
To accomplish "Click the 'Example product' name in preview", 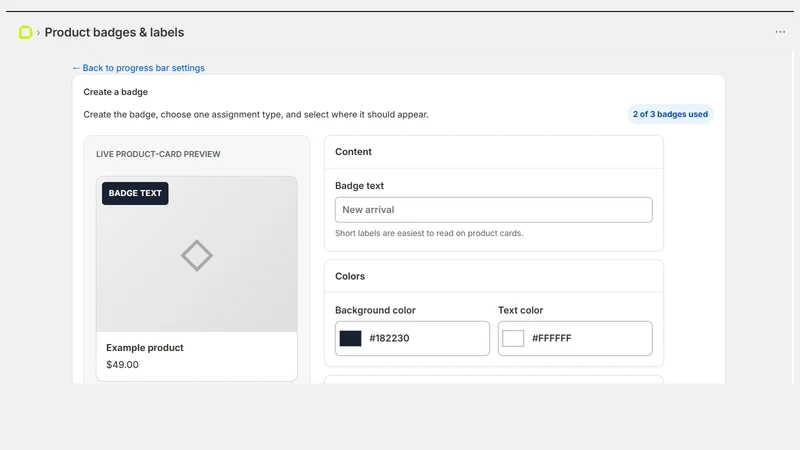I will (145, 347).
